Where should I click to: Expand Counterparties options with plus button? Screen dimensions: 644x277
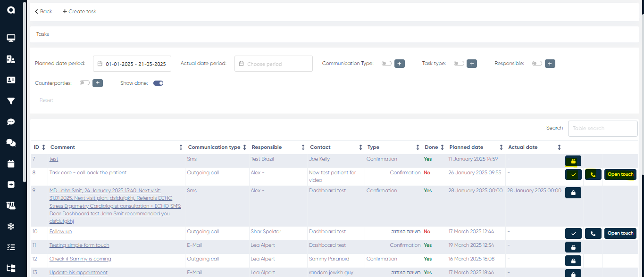pyautogui.click(x=98, y=83)
